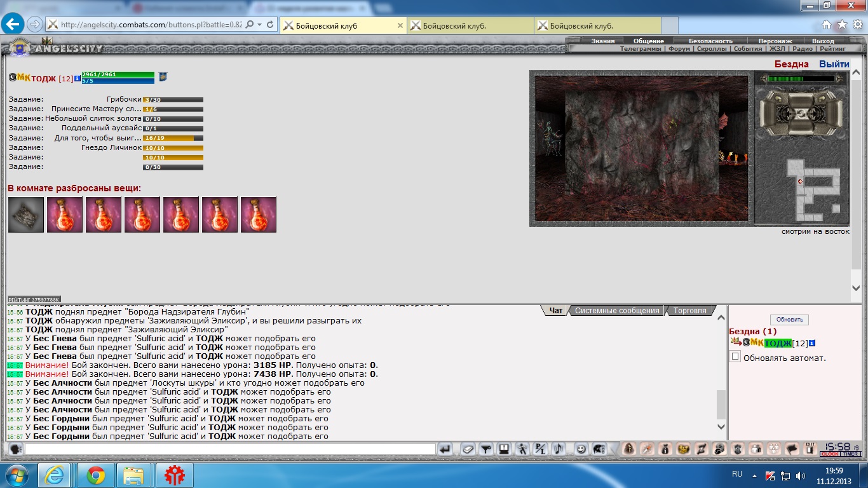Viewport: 868px width, 488px height.
Task: Click the black flag icon in the bottom toolbar
Action: pos(792,449)
